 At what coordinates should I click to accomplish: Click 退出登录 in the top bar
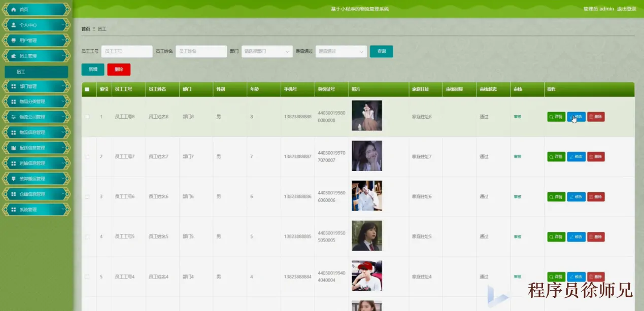point(626,9)
